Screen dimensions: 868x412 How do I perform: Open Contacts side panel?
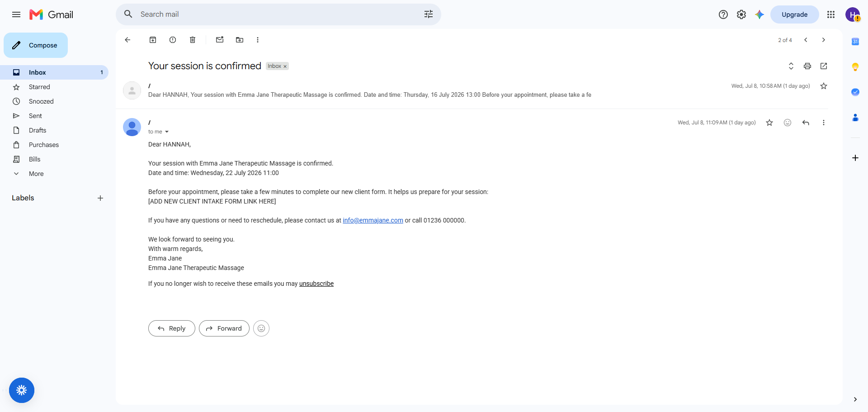pyautogui.click(x=855, y=118)
